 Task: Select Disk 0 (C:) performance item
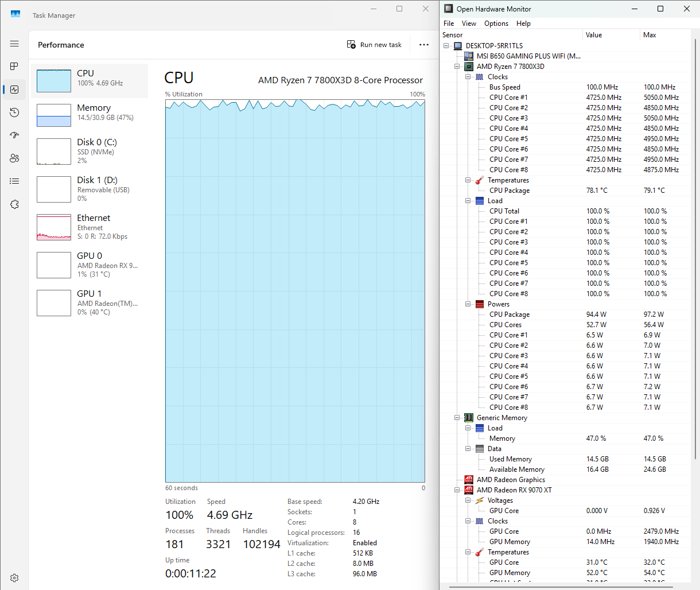(x=90, y=152)
